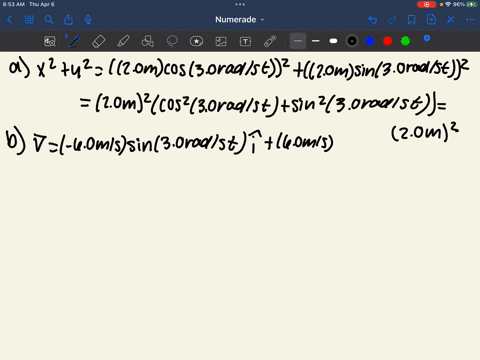Select the blue ink color
Image resolution: width=480 pixels, height=360 pixels.
click(370, 41)
